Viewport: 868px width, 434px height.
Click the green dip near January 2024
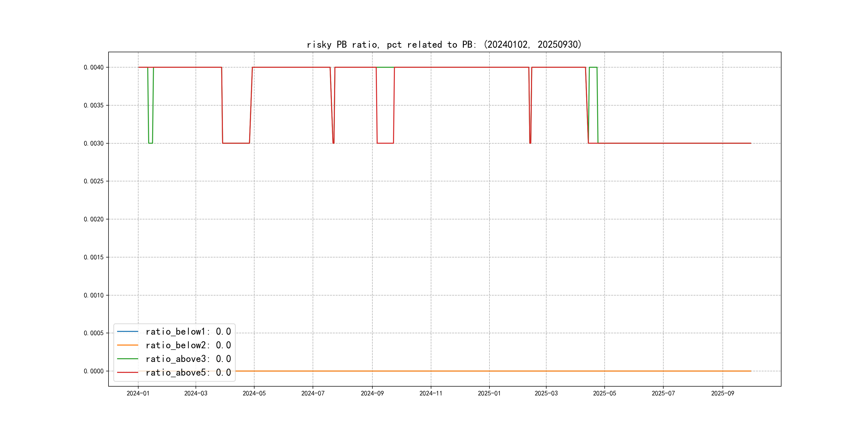[151, 143]
